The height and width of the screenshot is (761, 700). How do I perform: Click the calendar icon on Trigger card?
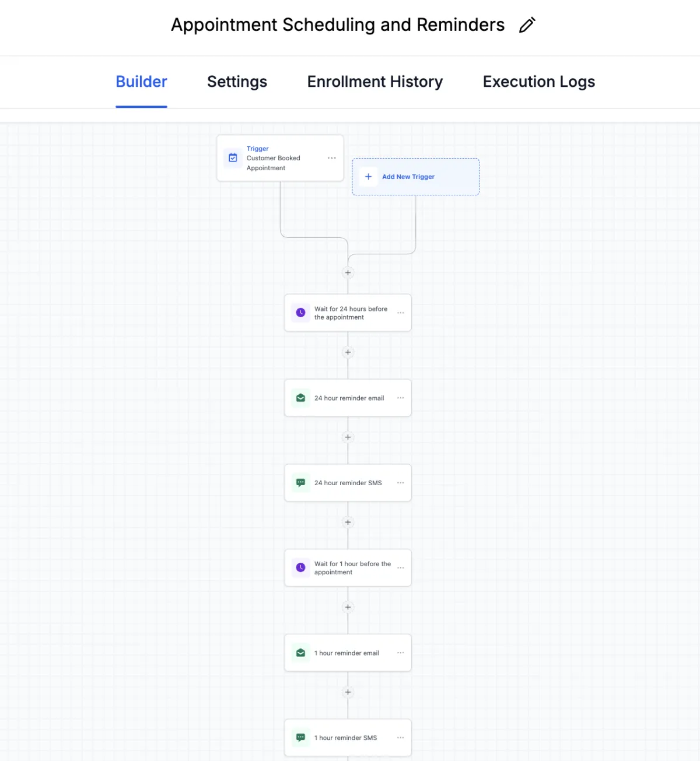233,158
